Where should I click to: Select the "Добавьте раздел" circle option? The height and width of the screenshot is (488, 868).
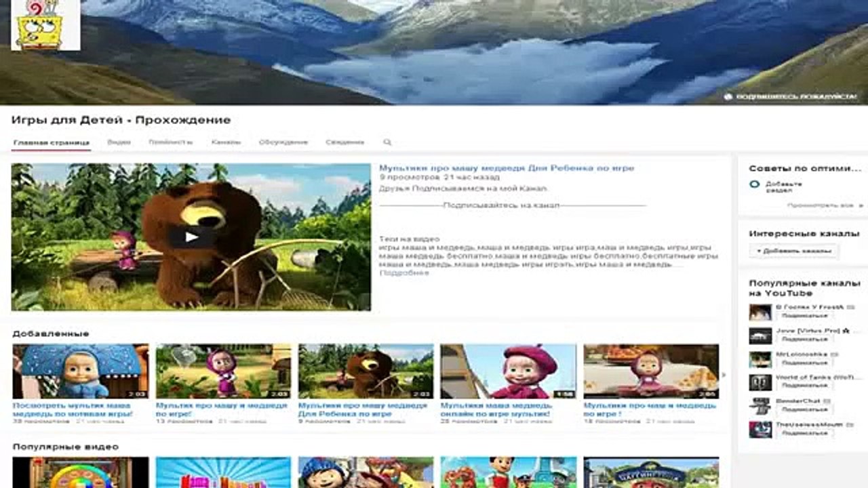pyautogui.click(x=754, y=184)
